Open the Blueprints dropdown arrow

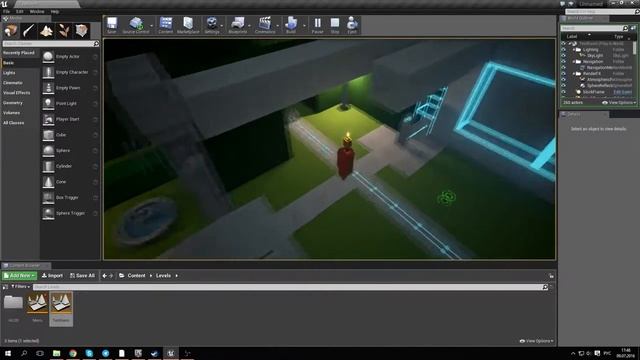click(x=249, y=26)
